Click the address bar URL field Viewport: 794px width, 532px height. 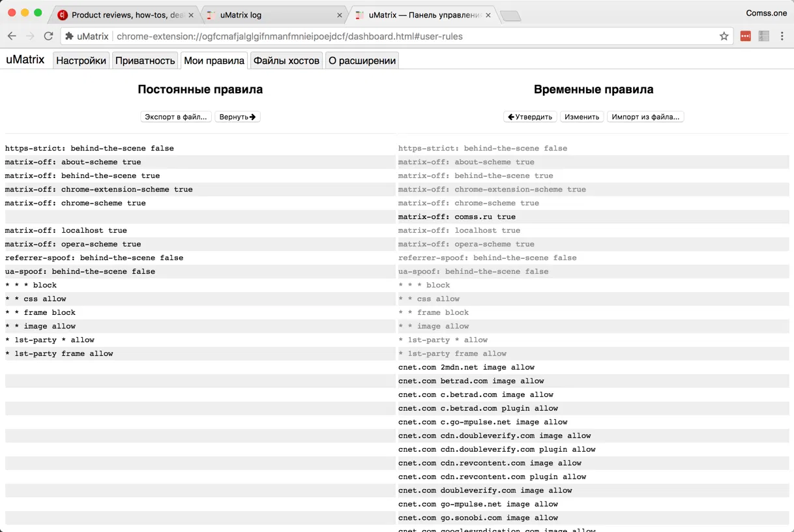[391, 37]
